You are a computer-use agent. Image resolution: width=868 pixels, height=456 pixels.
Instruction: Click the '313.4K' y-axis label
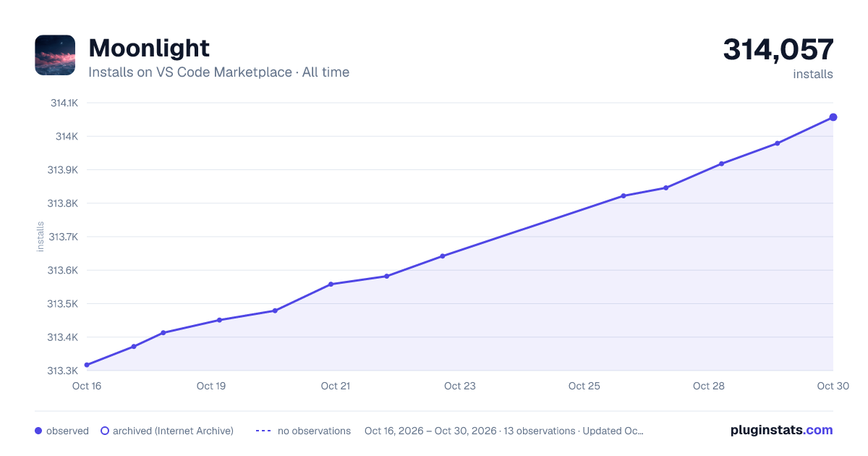tap(63, 337)
